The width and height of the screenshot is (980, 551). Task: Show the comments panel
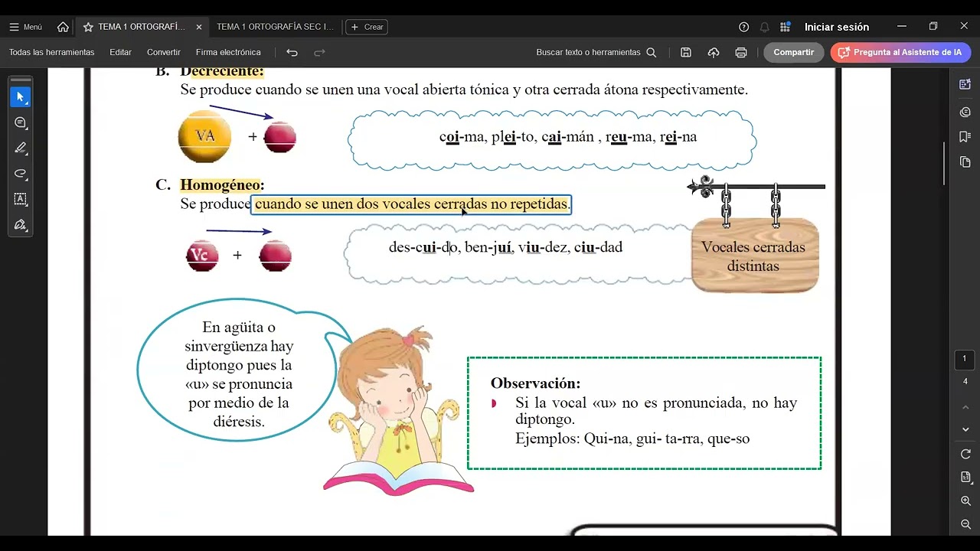pos(965,112)
